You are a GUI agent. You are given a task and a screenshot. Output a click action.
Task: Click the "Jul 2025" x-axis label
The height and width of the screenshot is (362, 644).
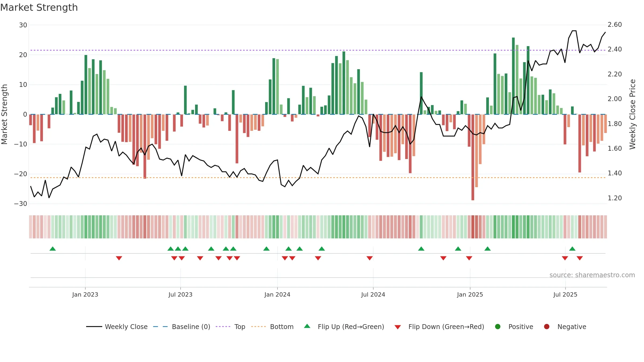point(565,294)
